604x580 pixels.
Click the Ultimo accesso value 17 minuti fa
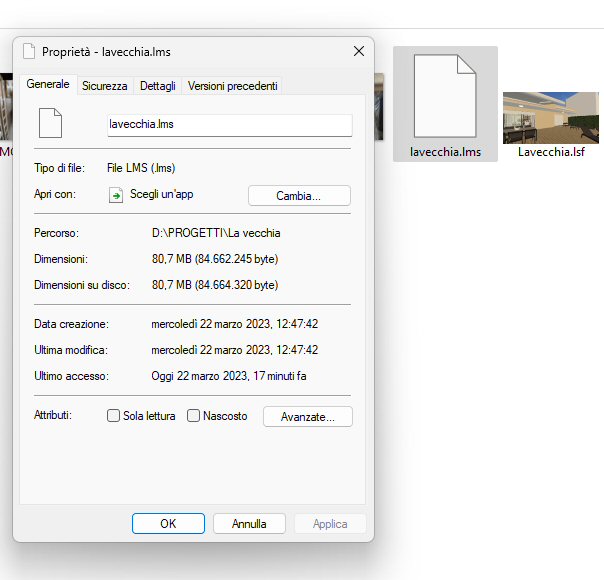pos(280,376)
